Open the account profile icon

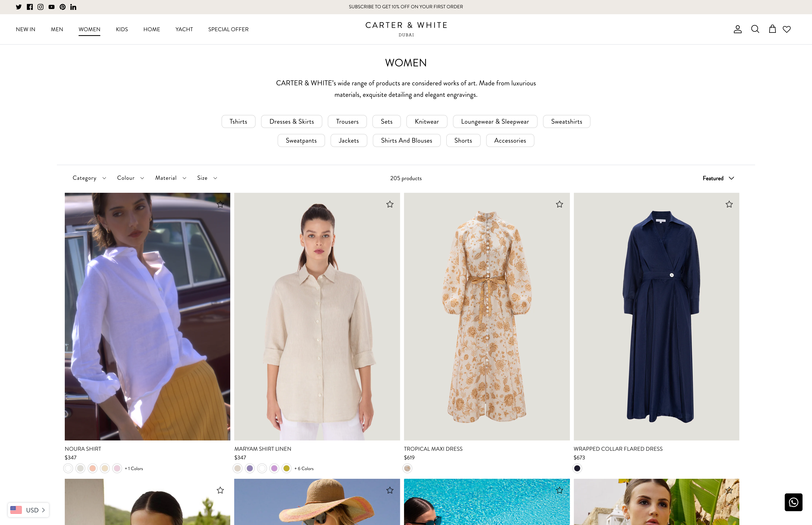[737, 29]
